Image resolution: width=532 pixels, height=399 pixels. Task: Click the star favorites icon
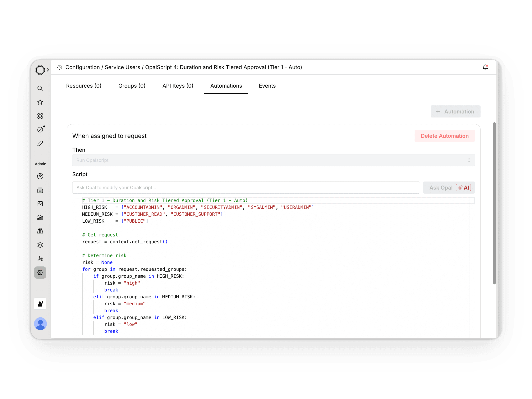(40, 102)
